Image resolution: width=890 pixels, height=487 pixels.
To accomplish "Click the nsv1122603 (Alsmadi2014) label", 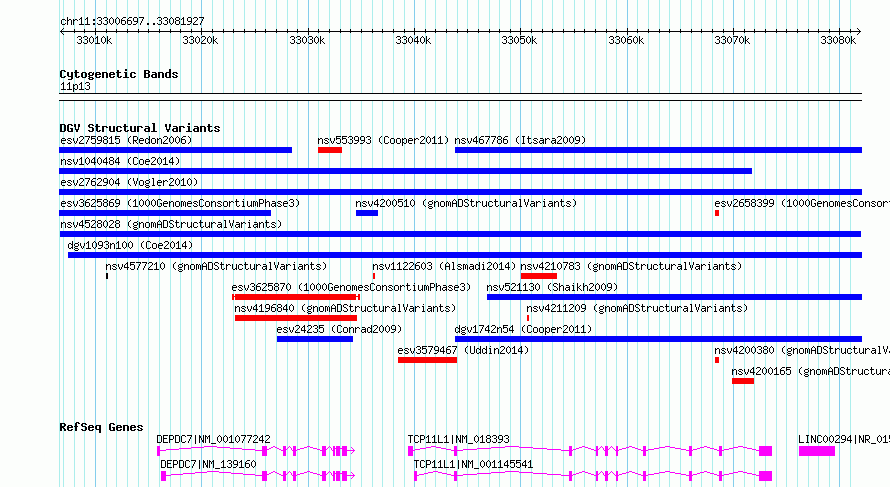I will 444,266.
